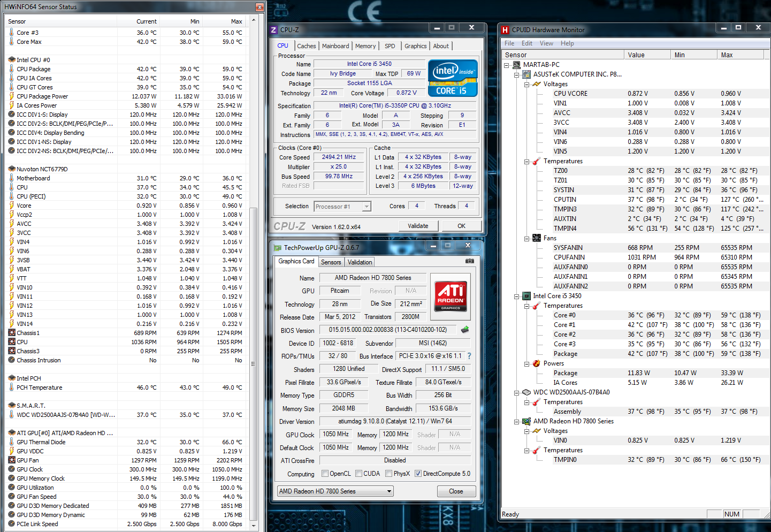
Task: Switch to the Mainboard tab in CPU-Z
Action: (335, 46)
